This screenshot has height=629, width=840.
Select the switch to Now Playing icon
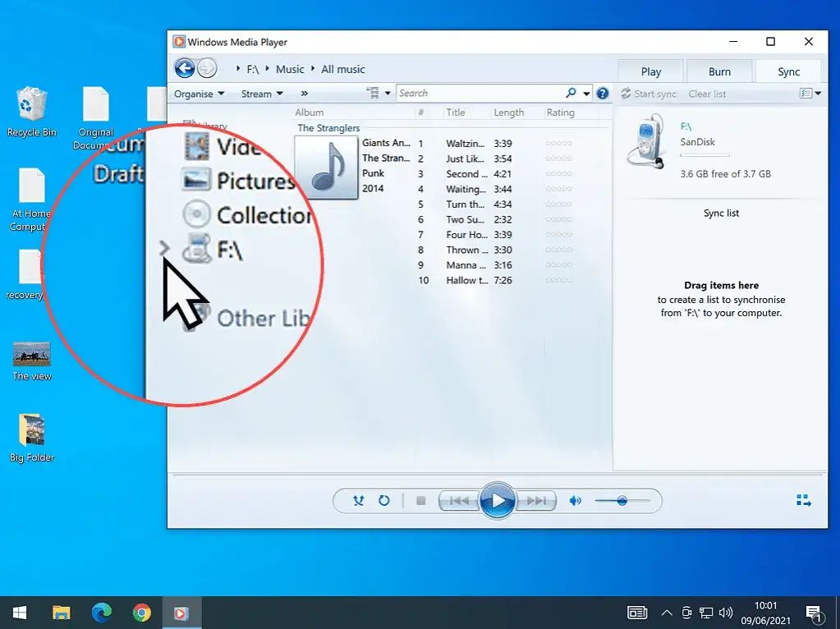point(803,499)
